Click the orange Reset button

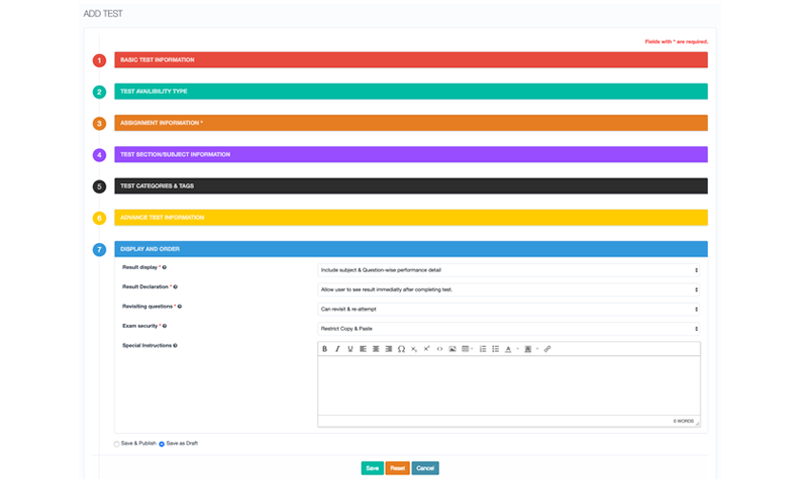click(397, 468)
